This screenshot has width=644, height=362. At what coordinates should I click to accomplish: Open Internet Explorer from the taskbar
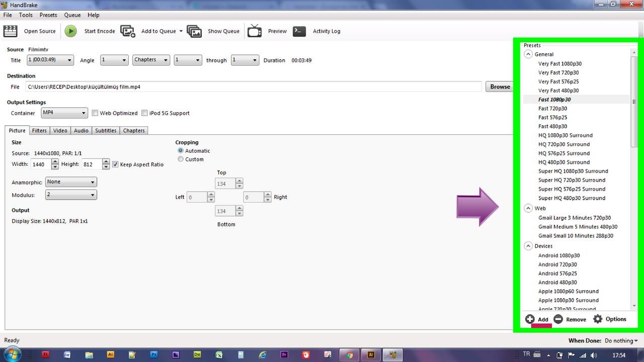[262, 354]
